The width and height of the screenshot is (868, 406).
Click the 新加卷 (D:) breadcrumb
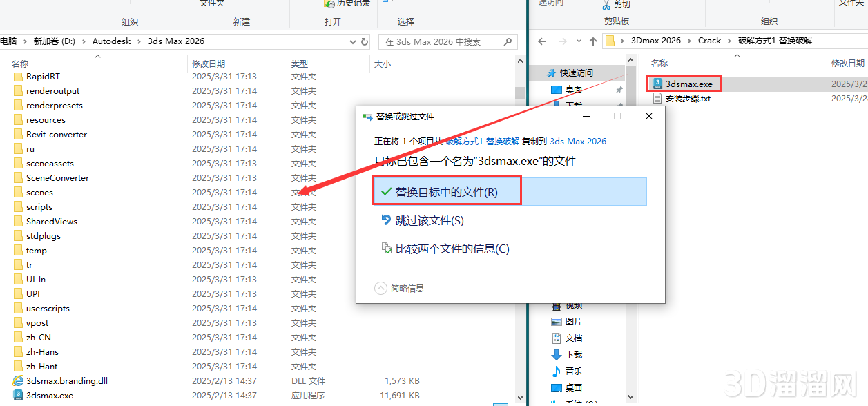point(55,41)
